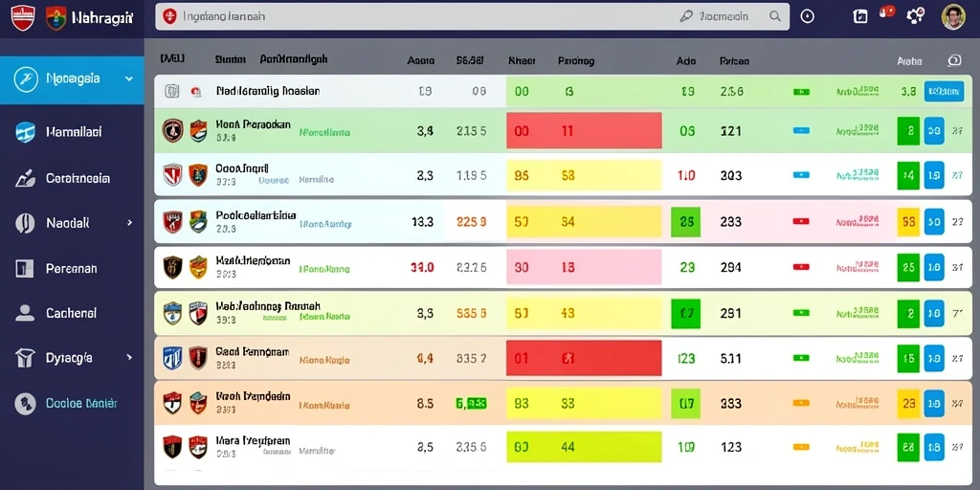Toggle checkbox icon in first table row

click(x=172, y=91)
